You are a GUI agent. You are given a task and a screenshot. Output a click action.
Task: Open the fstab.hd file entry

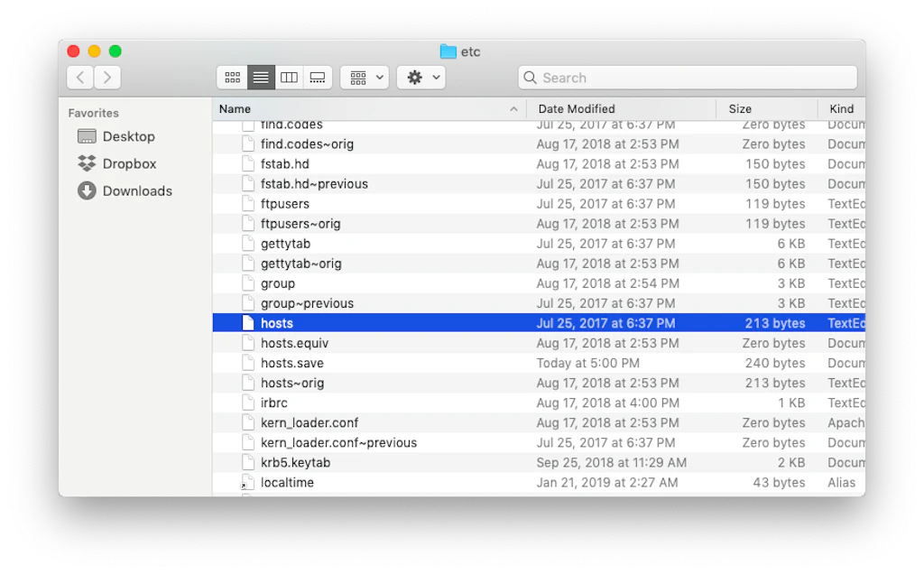[x=280, y=163]
